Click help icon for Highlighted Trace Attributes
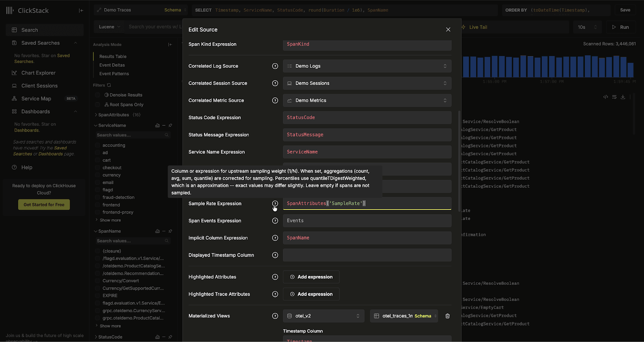The width and height of the screenshot is (644, 342). (x=275, y=294)
